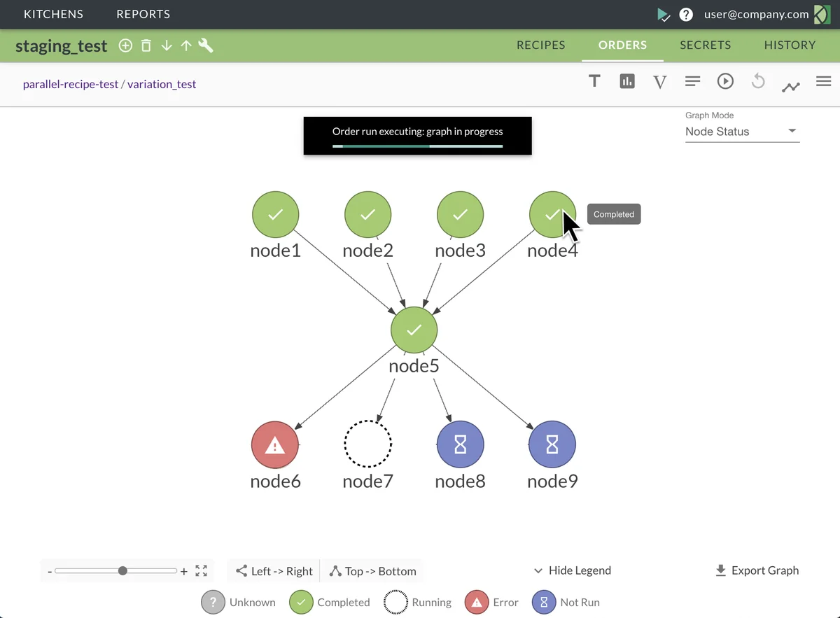Click the wrench settings icon beside staging_test
The image size is (840, 618).
pyautogui.click(x=206, y=46)
